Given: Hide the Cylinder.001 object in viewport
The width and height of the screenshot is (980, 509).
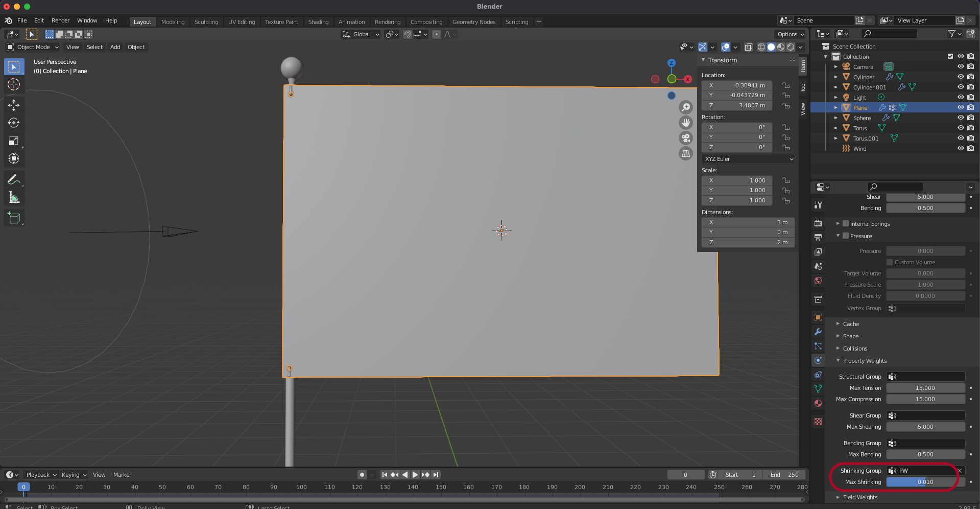Looking at the screenshot, I should tap(961, 87).
